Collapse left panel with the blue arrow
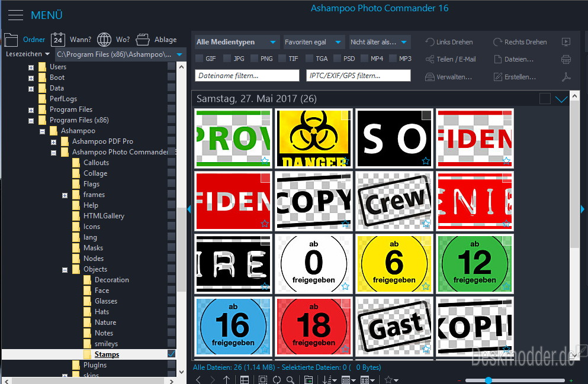Screen dimensions: 588x384 pyautogui.click(x=189, y=209)
